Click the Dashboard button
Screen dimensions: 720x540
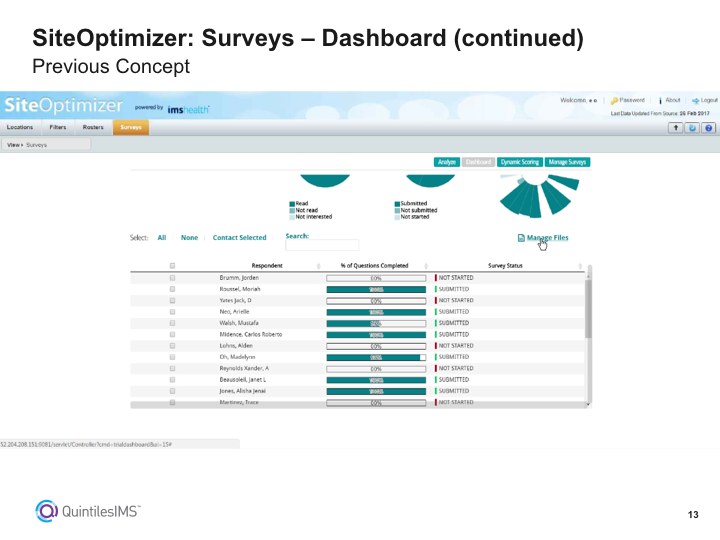478,162
